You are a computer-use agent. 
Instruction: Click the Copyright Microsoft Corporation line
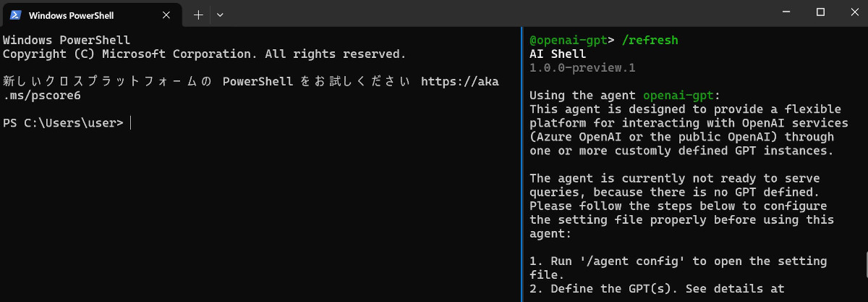[205, 54]
